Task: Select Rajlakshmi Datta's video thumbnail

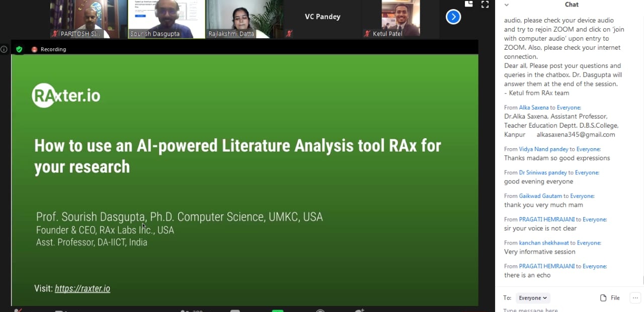Action: coord(245,19)
